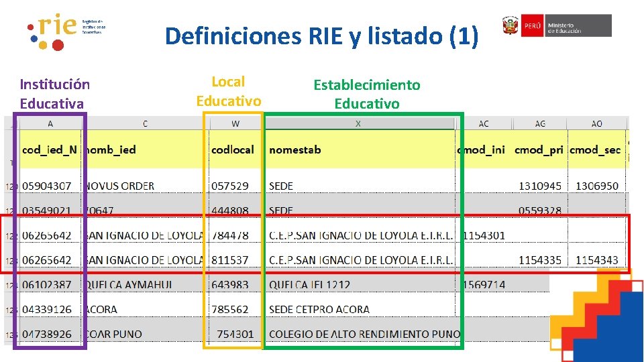644x362 pixels.
Task: Click the Establecimiento Educativo label
Action: [x=367, y=94]
